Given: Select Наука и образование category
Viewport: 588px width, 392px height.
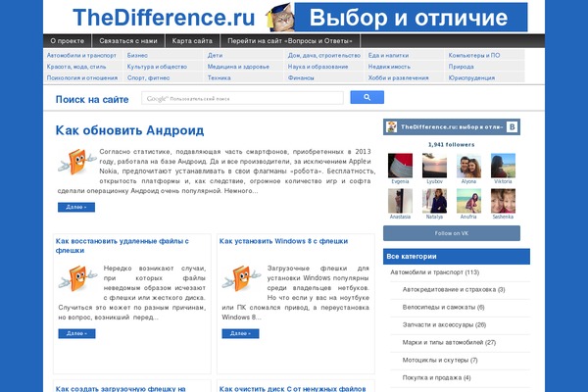Looking at the screenshot, I should [318, 67].
